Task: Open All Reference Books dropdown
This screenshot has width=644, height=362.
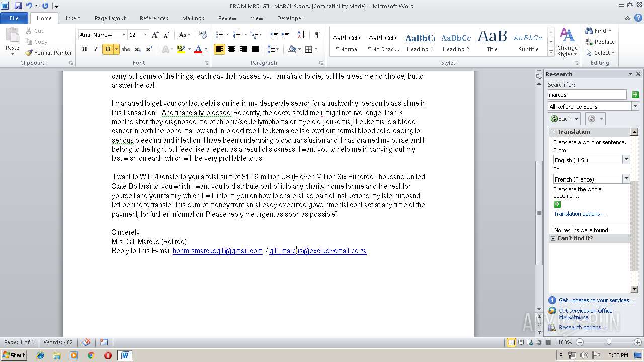Action: tap(635, 106)
